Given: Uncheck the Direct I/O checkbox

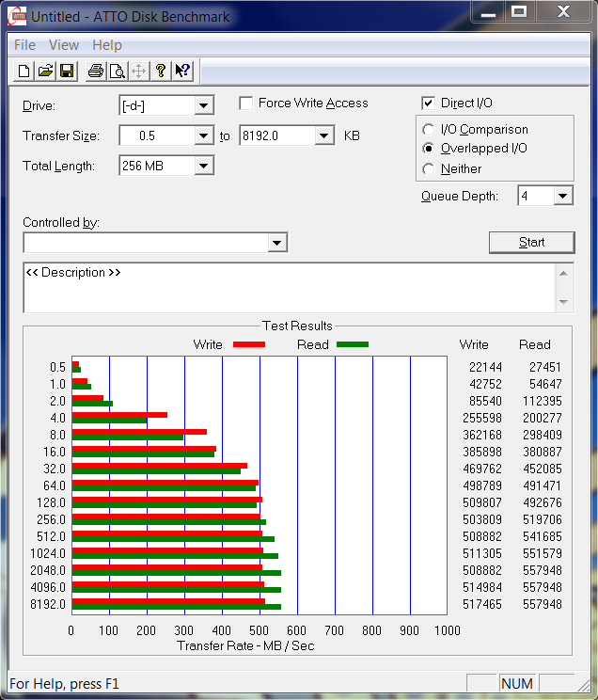Looking at the screenshot, I should (x=429, y=103).
